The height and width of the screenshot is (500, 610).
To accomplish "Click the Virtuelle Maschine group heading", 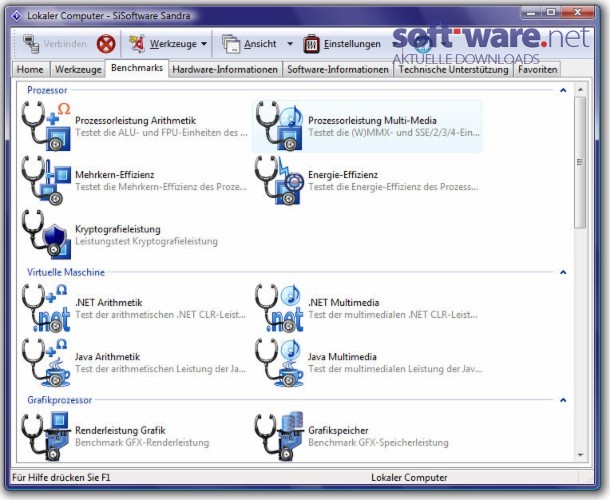I will [x=66, y=272].
